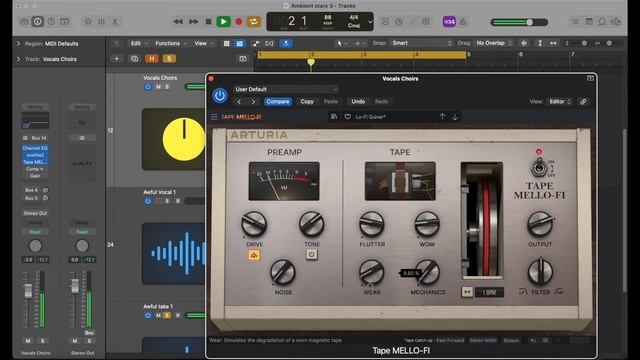Open the Mixer icon in control bar

101,21
